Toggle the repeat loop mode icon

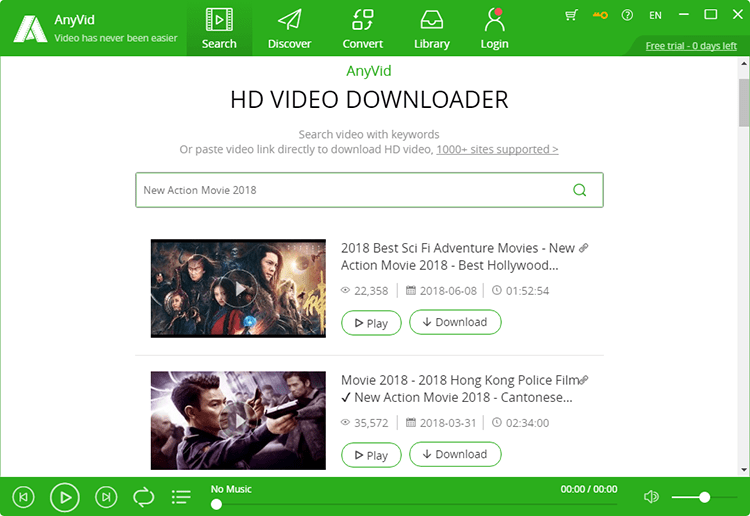(x=143, y=497)
